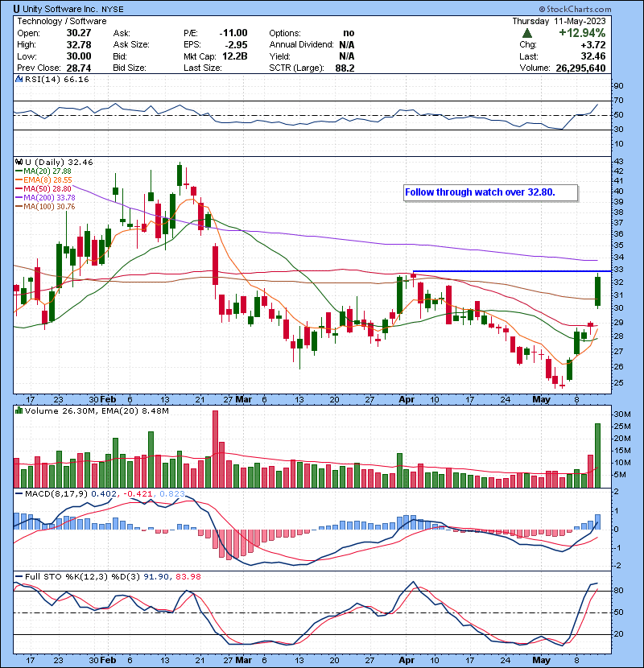This screenshot has height=668, width=644.
Task: Click the green up-triangle price change arrow
Action: tap(527, 33)
